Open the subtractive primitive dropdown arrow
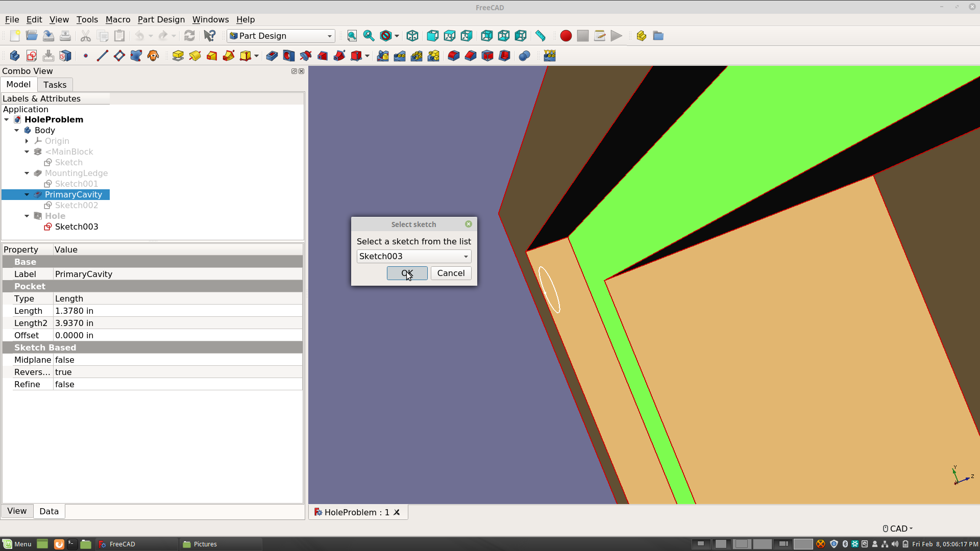Screen dimensions: 980x551 [x=367, y=56]
